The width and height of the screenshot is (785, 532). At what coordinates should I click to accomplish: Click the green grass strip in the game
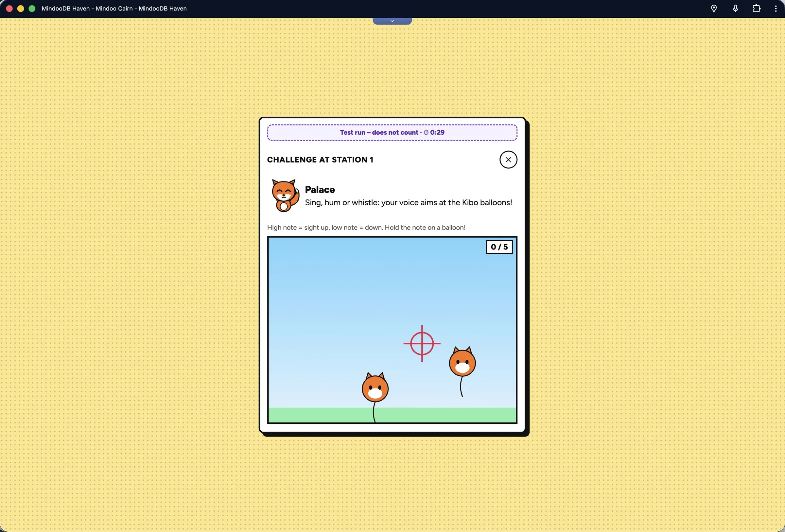coord(392,415)
